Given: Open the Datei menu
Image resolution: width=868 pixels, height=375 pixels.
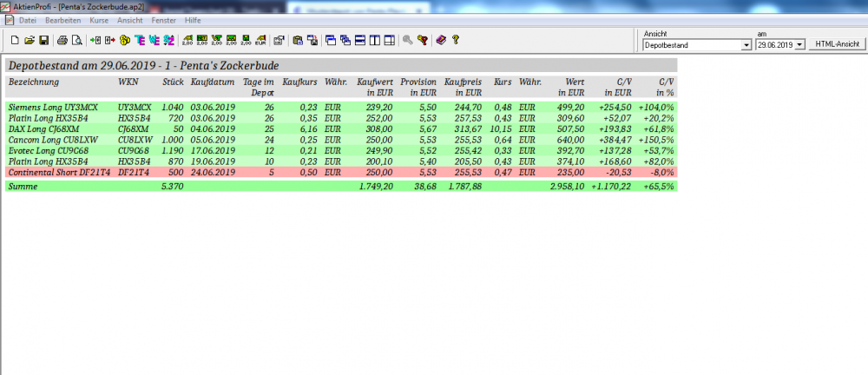Looking at the screenshot, I should click(27, 19).
